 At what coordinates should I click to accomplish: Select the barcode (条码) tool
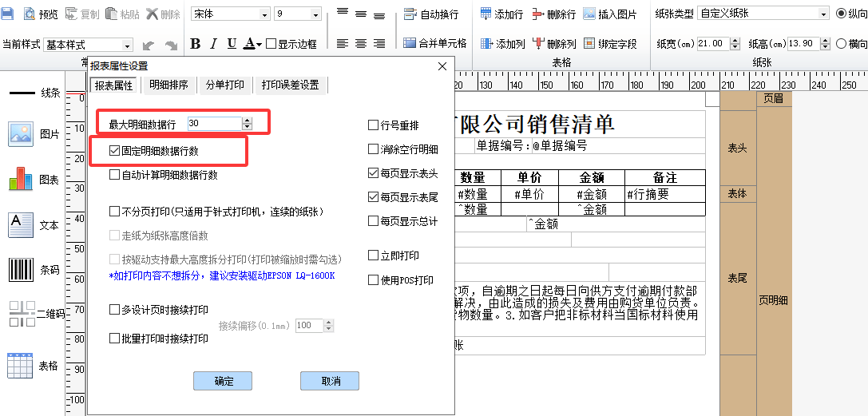tap(22, 270)
